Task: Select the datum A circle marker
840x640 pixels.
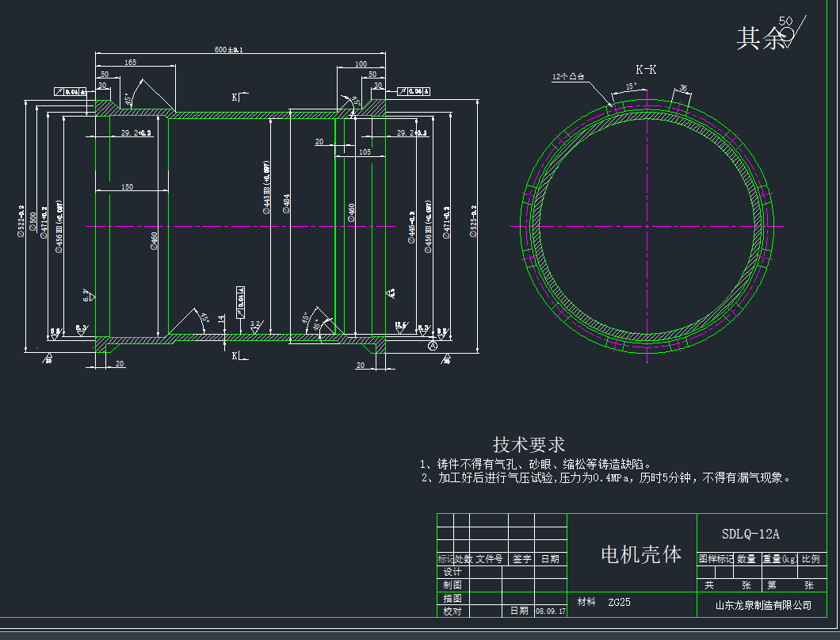Action: point(433,347)
